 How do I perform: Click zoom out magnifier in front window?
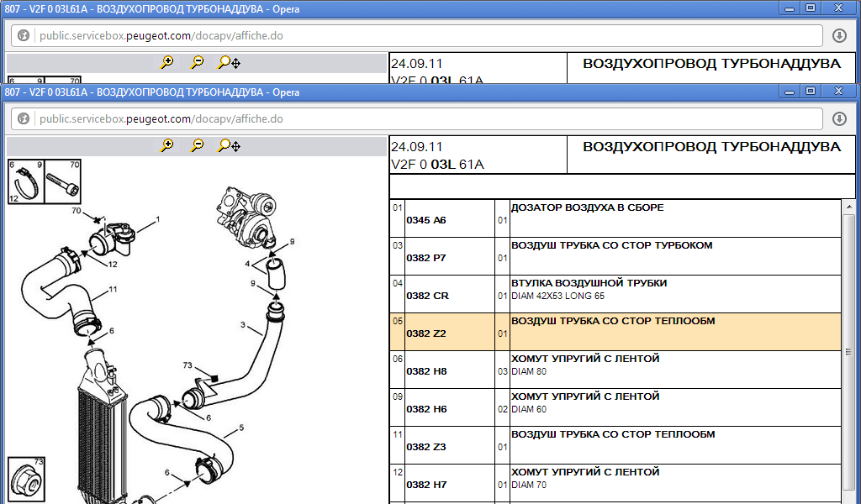coord(197,145)
